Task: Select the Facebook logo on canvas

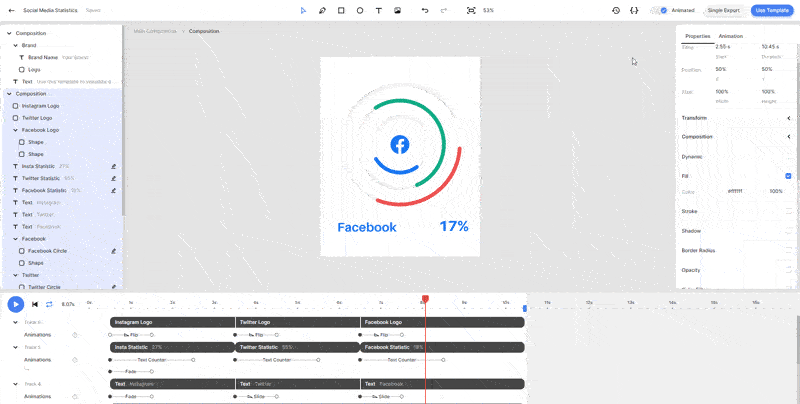Action: pos(400,145)
